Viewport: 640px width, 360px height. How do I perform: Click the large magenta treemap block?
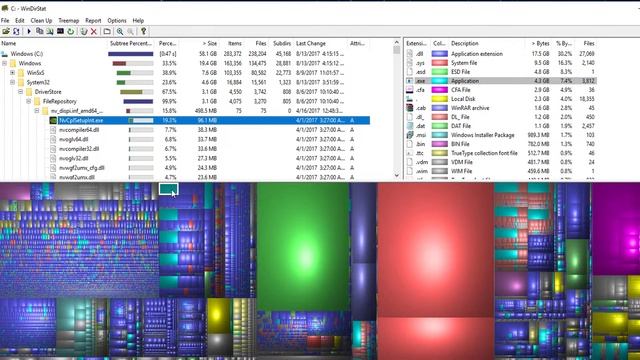616,229
